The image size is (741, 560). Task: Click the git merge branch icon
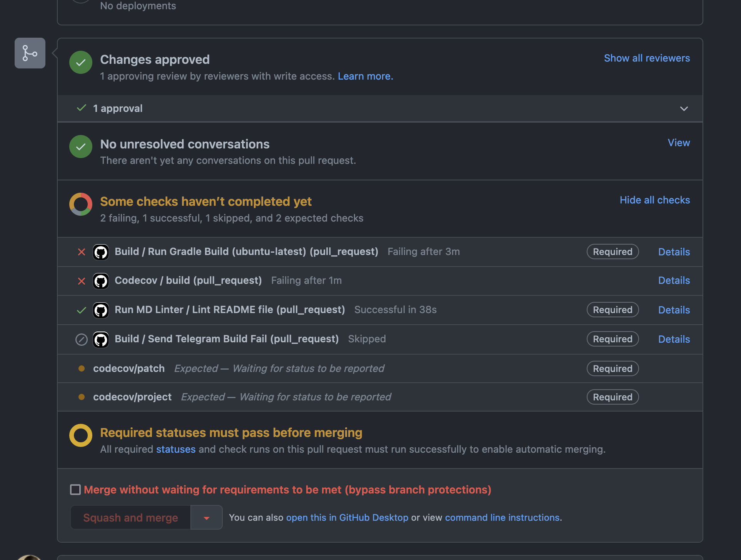30,53
